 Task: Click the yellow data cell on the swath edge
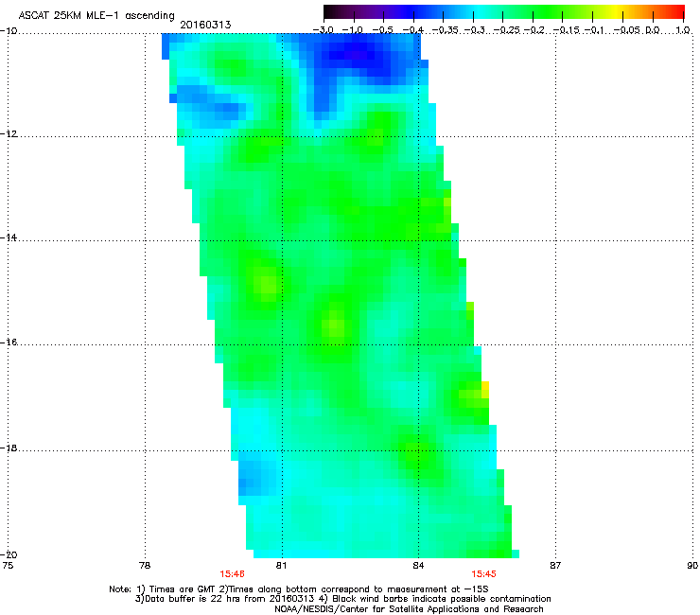485,390
